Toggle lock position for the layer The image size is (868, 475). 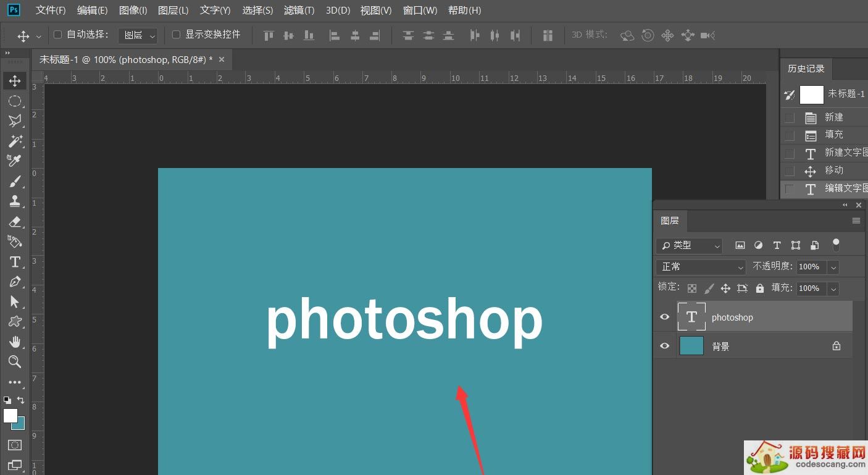(x=725, y=288)
